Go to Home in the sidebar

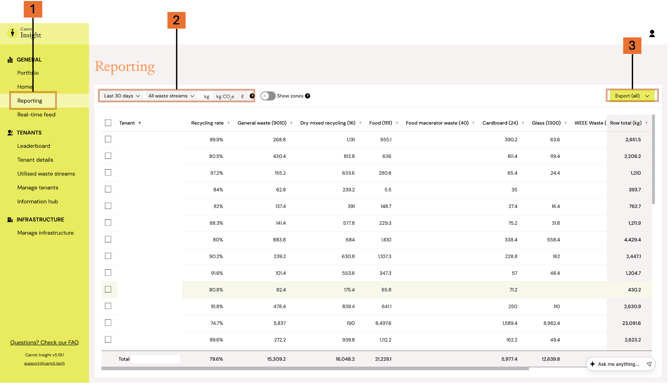point(25,87)
